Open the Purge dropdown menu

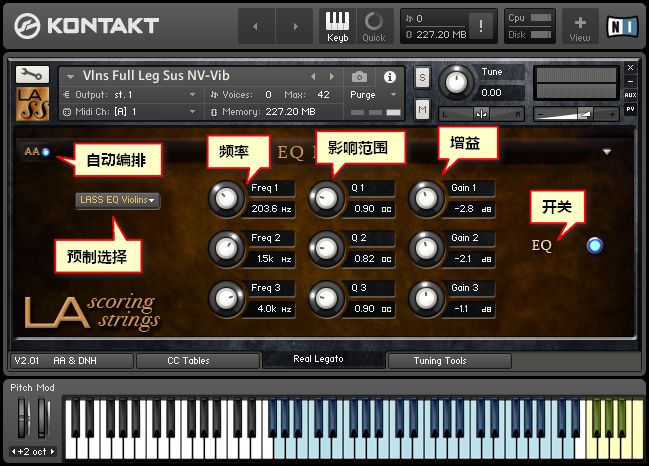[373, 95]
